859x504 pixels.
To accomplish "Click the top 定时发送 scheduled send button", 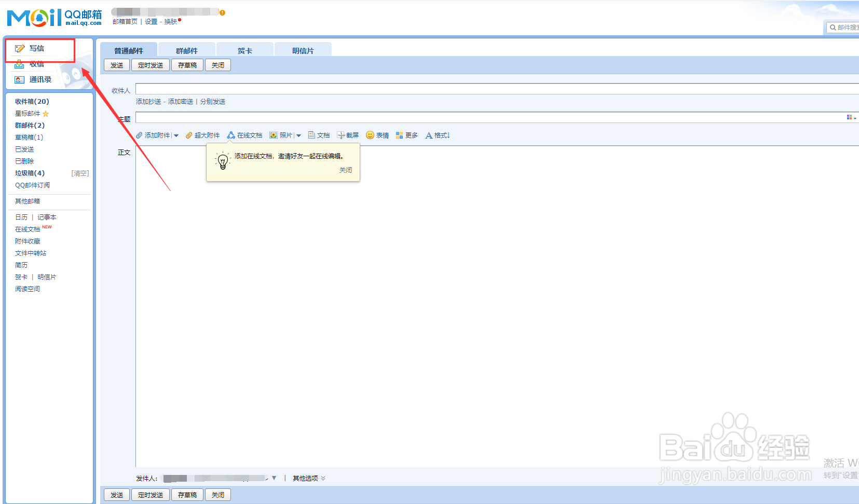I will pos(151,65).
